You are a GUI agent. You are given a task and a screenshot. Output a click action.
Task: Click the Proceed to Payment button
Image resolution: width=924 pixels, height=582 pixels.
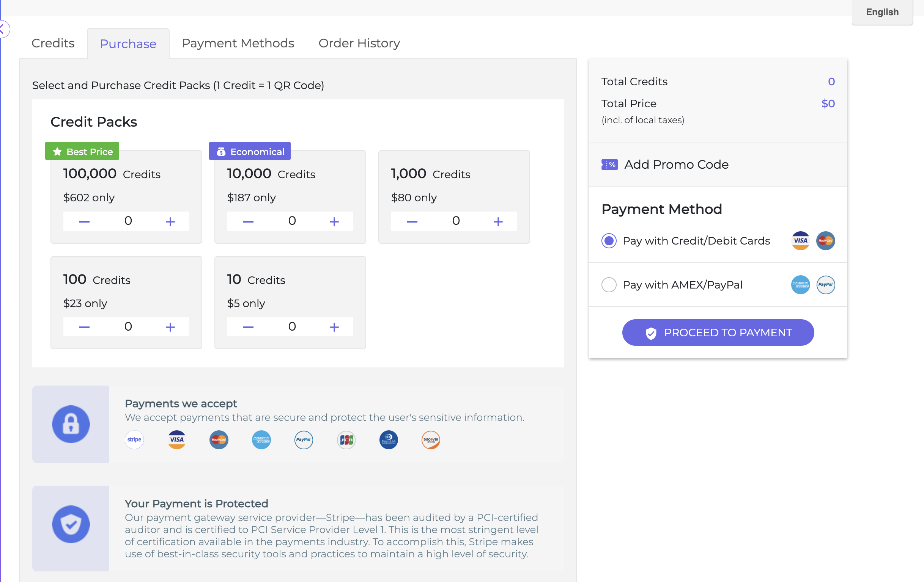[718, 333]
